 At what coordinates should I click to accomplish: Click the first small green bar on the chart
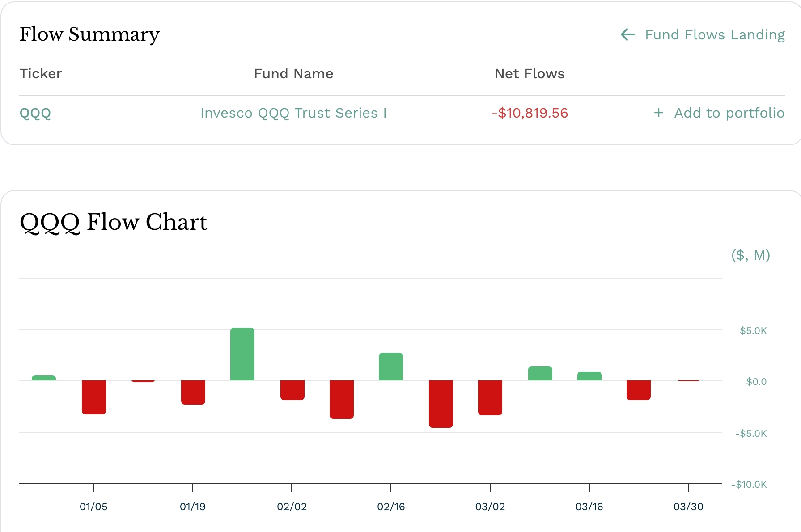coord(43,377)
